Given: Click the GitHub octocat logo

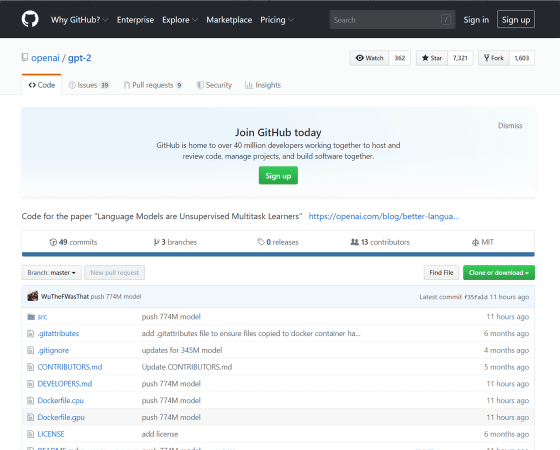Looking at the screenshot, I should 30,19.
